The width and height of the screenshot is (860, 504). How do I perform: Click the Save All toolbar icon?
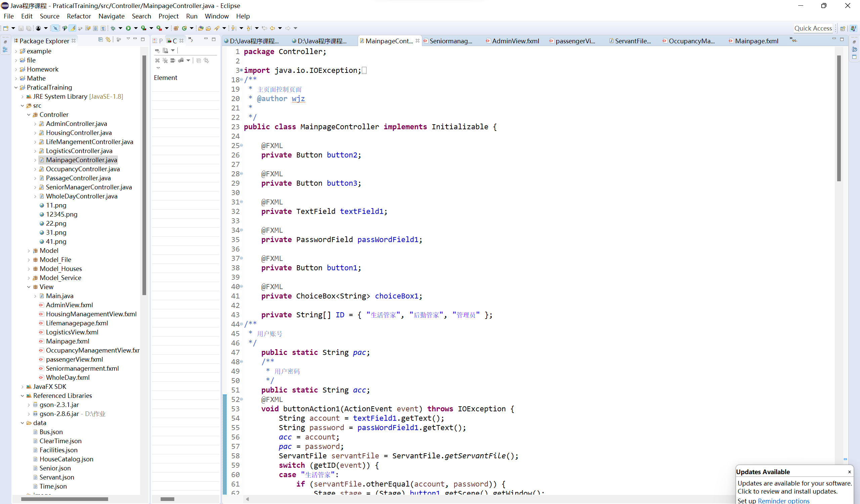point(29,28)
